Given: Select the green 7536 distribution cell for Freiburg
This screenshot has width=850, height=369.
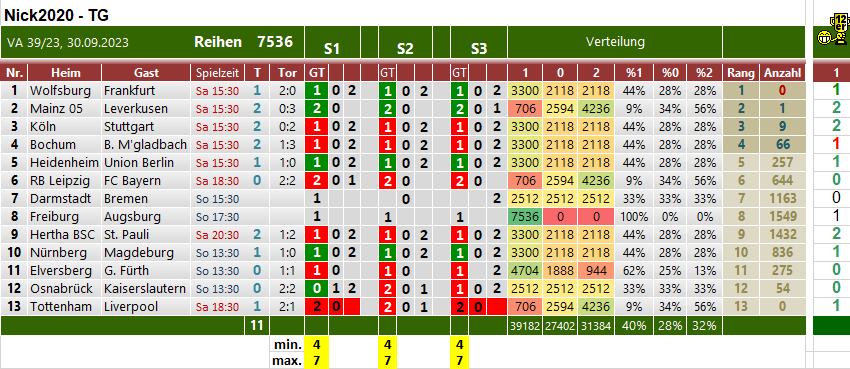Looking at the screenshot, I should [525, 217].
